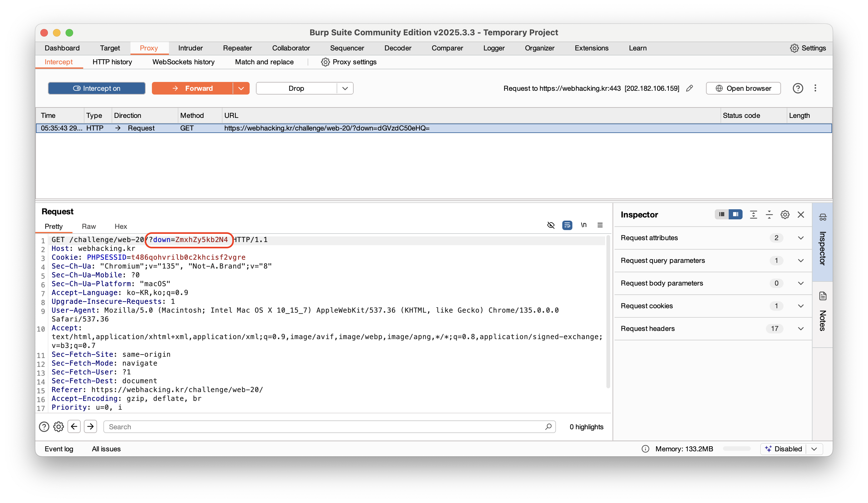Open the Forward button dropdown arrow

tap(241, 88)
